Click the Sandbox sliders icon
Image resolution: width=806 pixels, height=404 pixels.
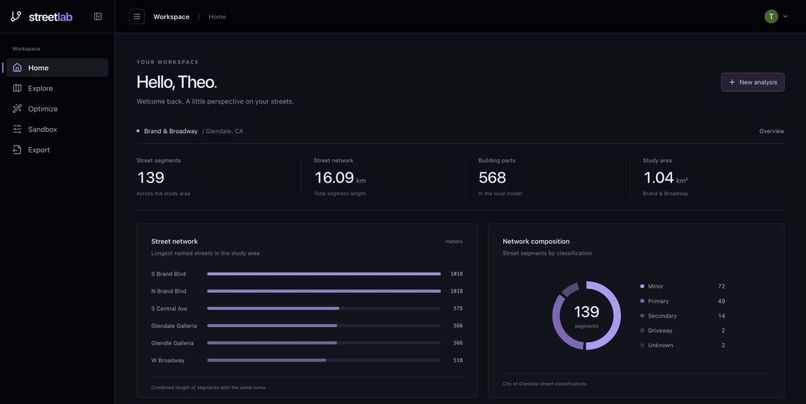point(17,129)
